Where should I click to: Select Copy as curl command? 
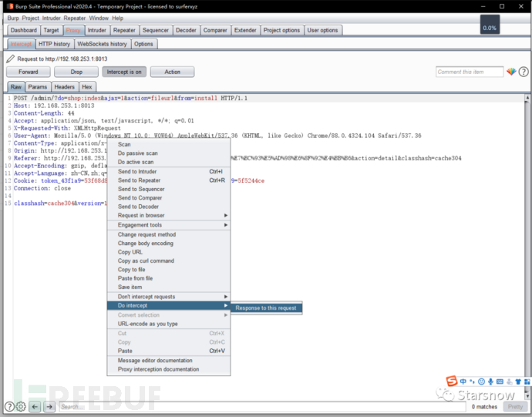169,261
